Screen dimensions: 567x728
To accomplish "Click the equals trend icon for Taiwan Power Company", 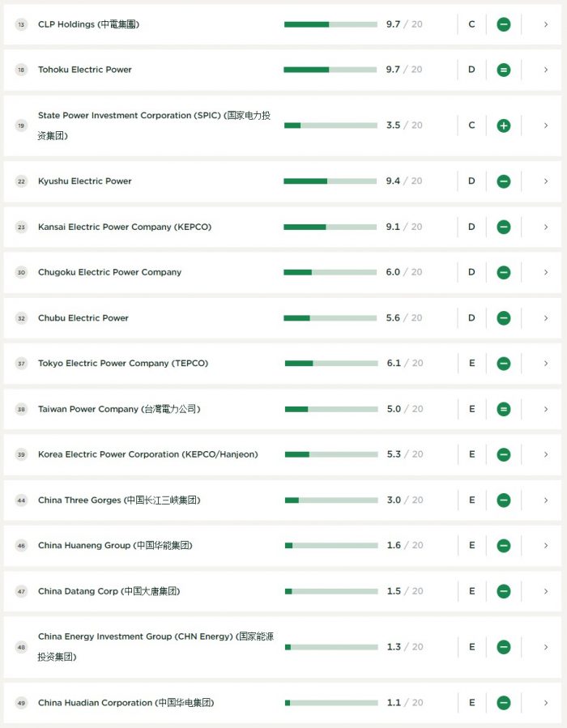I will coord(503,409).
